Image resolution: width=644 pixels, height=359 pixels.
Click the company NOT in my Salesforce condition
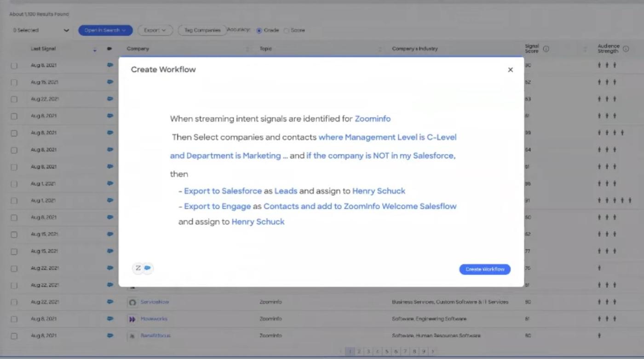coord(381,156)
